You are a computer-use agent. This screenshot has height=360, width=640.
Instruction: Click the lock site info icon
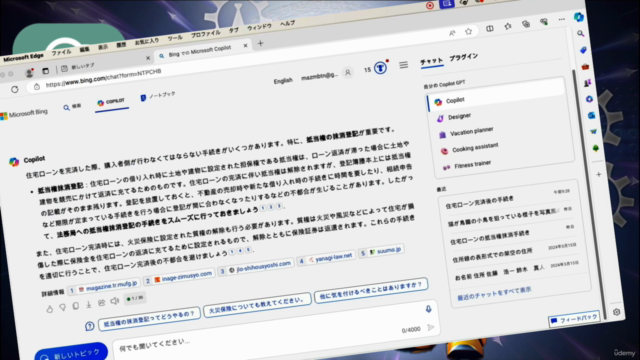tap(37, 86)
